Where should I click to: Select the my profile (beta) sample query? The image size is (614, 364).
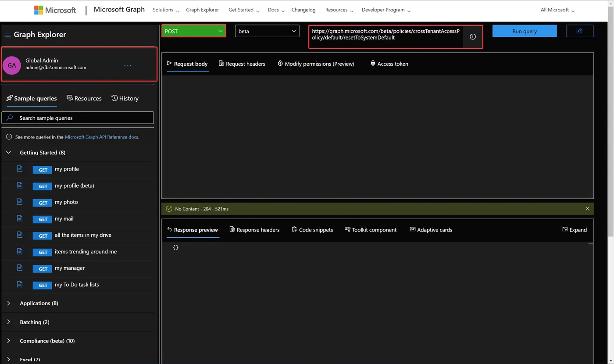point(75,186)
